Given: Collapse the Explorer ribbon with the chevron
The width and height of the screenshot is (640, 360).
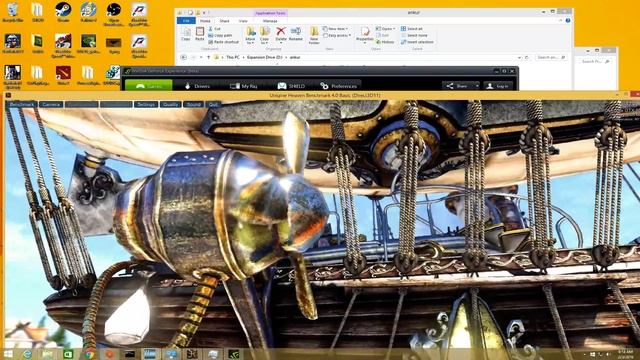Looking at the screenshot, I should point(561,20).
